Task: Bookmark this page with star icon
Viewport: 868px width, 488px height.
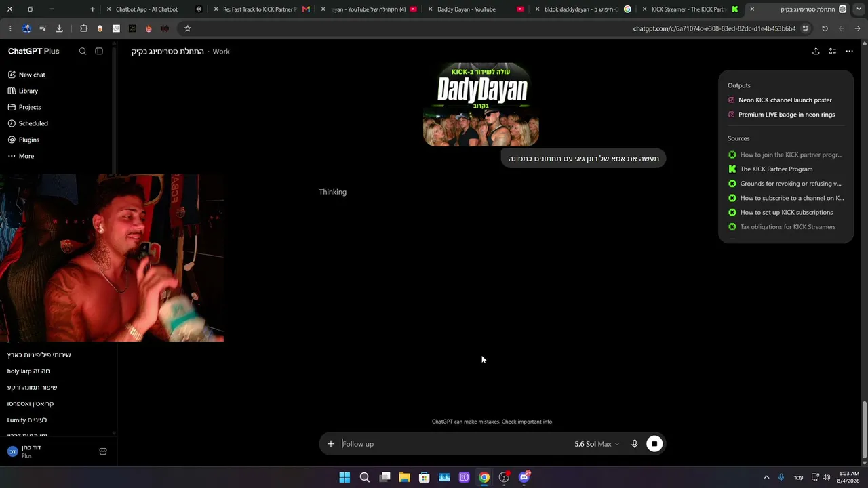Action: tap(188, 28)
